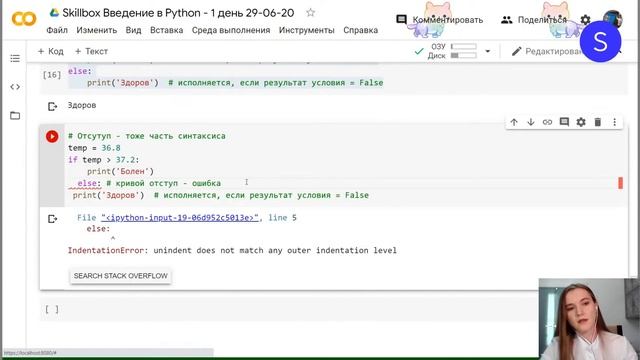Click the notebook title text
640x360 pixels.
pyautogui.click(x=178, y=13)
